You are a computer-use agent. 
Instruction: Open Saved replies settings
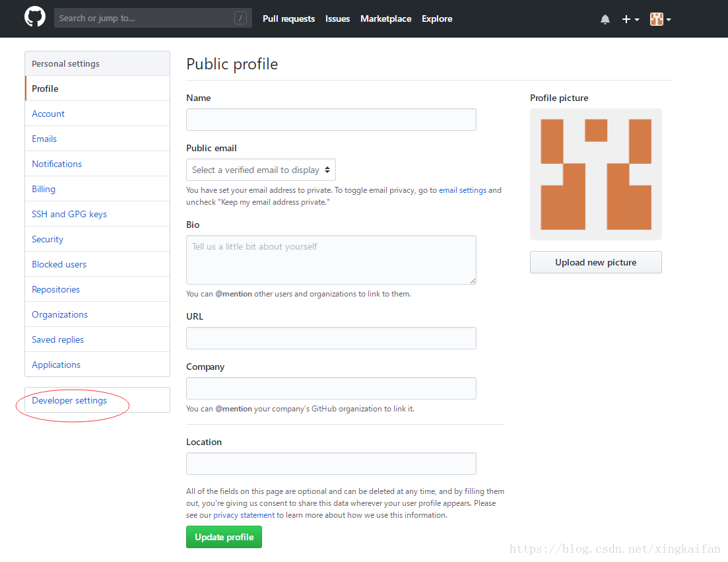click(98, 339)
